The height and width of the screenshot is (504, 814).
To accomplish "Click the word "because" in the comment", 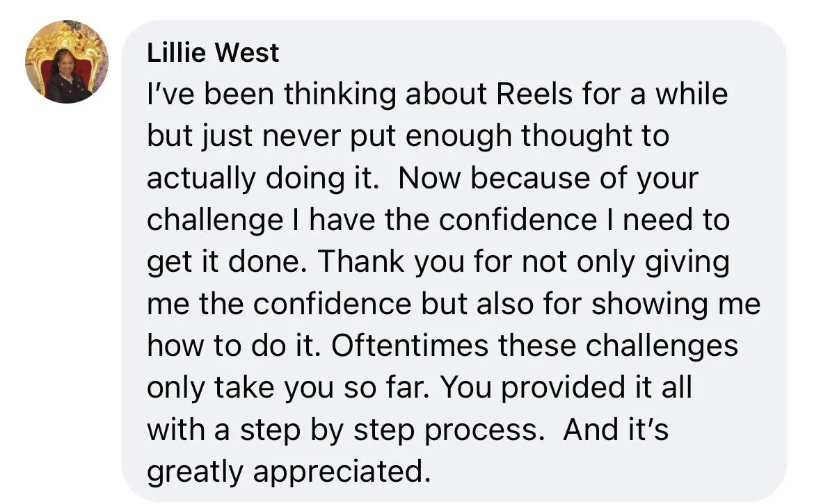I will [531, 178].
